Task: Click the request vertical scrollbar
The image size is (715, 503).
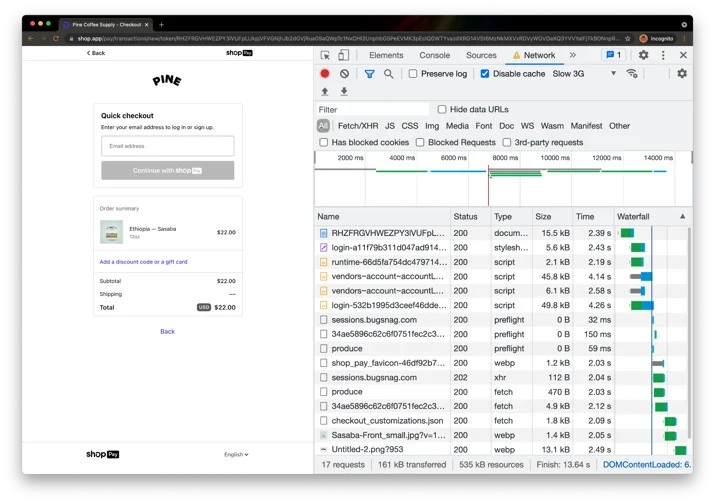Action: point(689,333)
